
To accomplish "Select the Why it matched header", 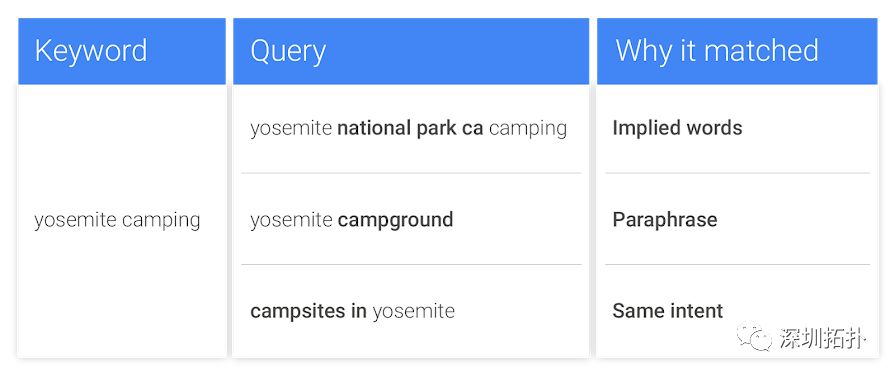I will 737,51.
